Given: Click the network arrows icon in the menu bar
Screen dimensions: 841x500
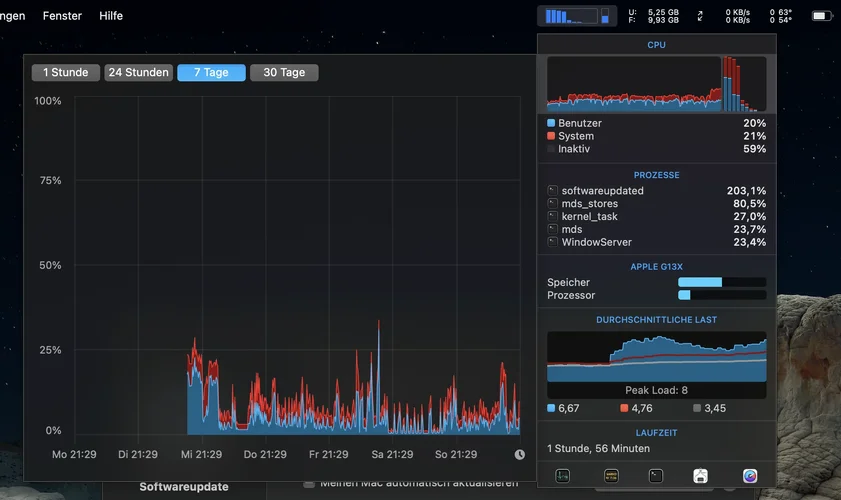Looking at the screenshot, I should click(x=700, y=16).
